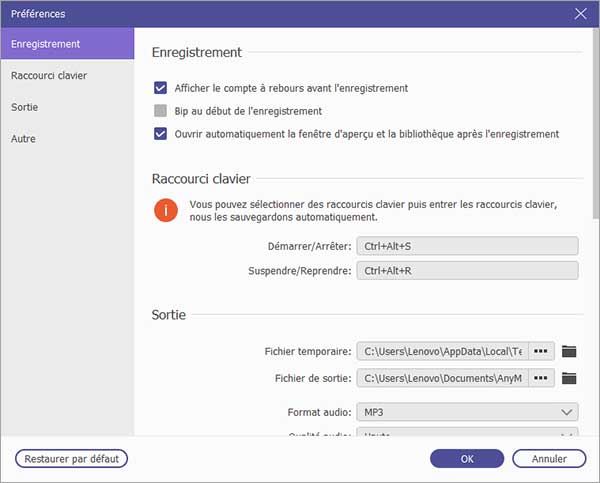Open folder icon for Fichier de sortie
Image resolution: width=600 pixels, height=483 pixels.
[570, 378]
